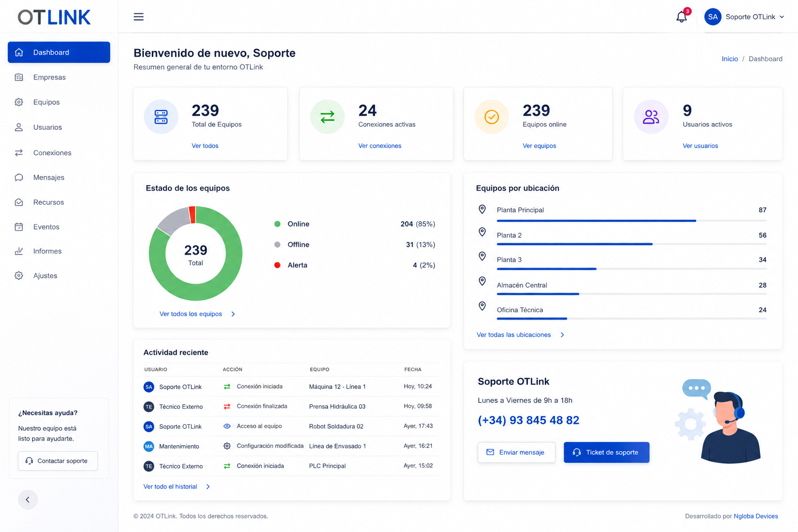The image size is (798, 532).
Task: Open the hamburger menu icon
Action: (139, 17)
